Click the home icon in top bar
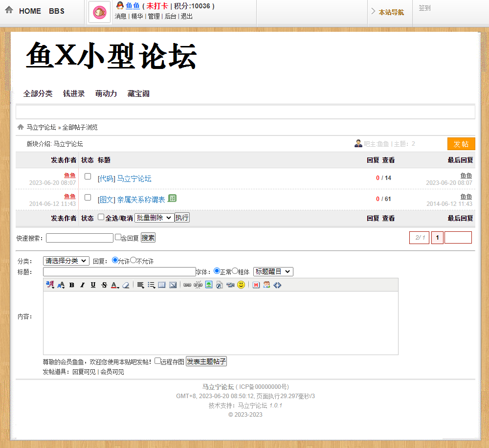The height and width of the screenshot is (448, 489). pyautogui.click(x=9, y=10)
